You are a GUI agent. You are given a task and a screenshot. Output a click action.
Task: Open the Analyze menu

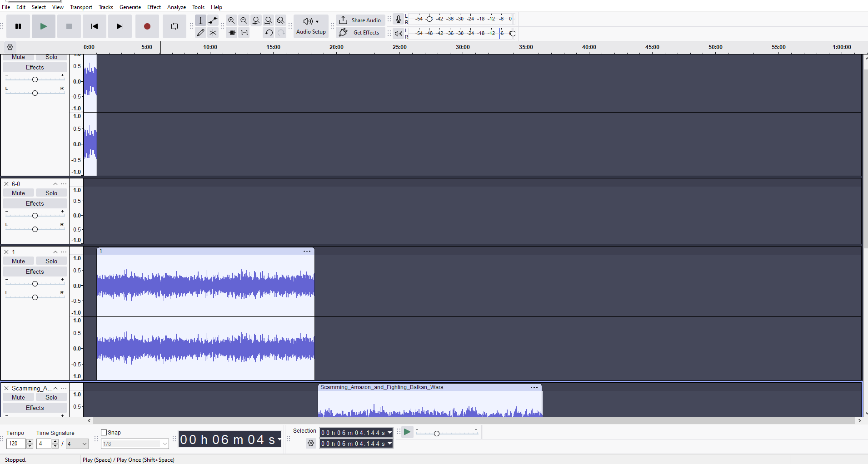tap(176, 7)
